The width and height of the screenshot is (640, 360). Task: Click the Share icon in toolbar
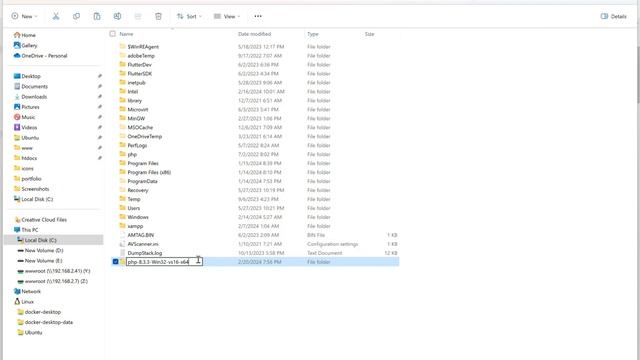tap(138, 16)
